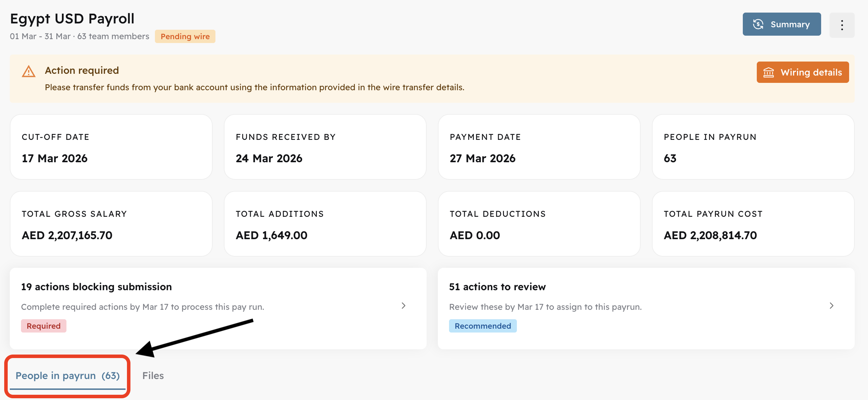Switch to People in payrun tab
Viewport: 868px width, 400px height.
click(x=67, y=376)
